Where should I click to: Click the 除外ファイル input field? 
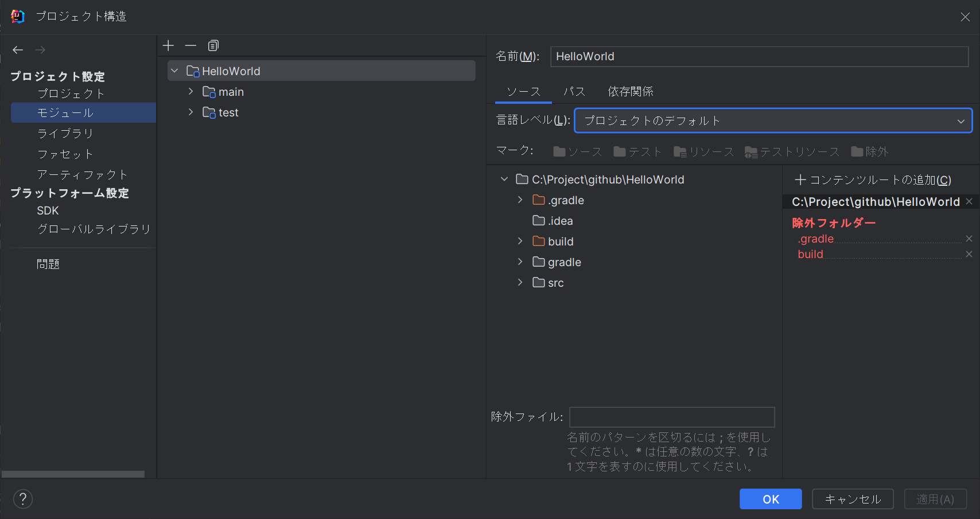click(x=671, y=417)
